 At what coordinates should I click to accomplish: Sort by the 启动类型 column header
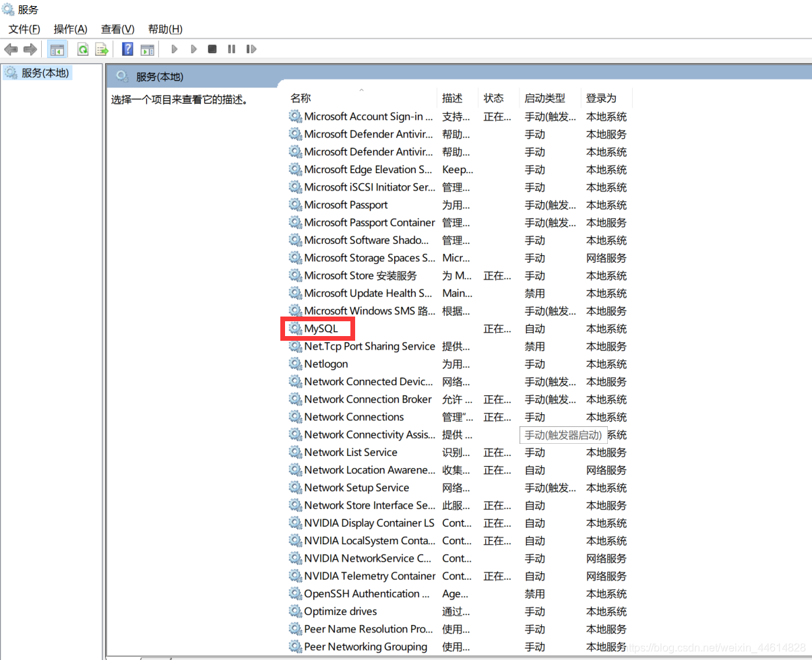coord(544,98)
